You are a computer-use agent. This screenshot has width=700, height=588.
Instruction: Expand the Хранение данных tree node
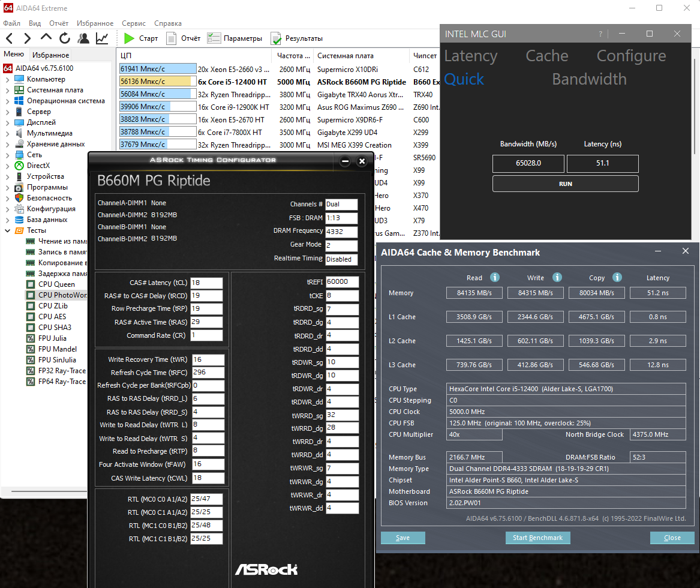pyautogui.click(x=7, y=144)
